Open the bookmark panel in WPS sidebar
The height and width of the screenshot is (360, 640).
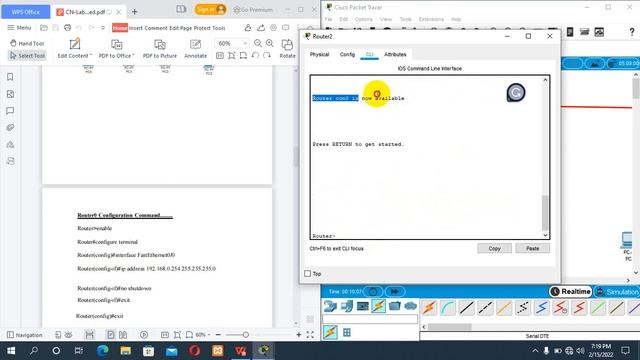click(x=10, y=77)
